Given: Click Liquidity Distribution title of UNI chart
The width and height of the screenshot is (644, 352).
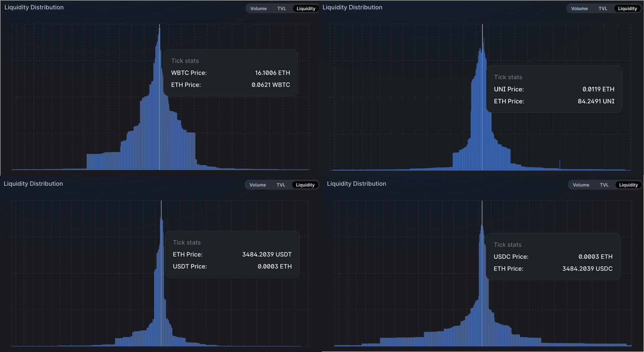Looking at the screenshot, I should tap(352, 7).
